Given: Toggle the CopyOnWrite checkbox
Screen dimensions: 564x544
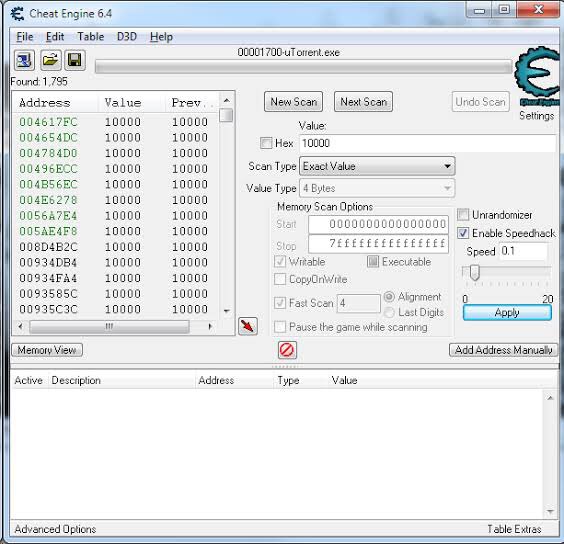Looking at the screenshot, I should (280, 279).
